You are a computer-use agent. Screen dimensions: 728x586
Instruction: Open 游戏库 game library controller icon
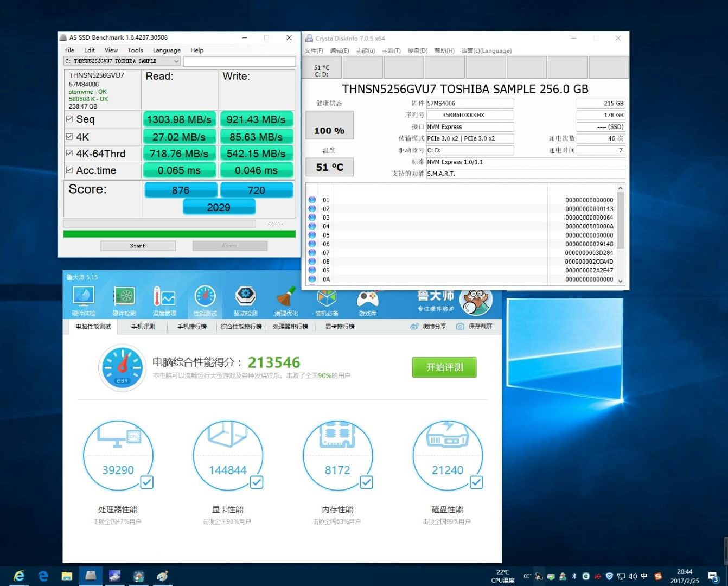(x=367, y=301)
